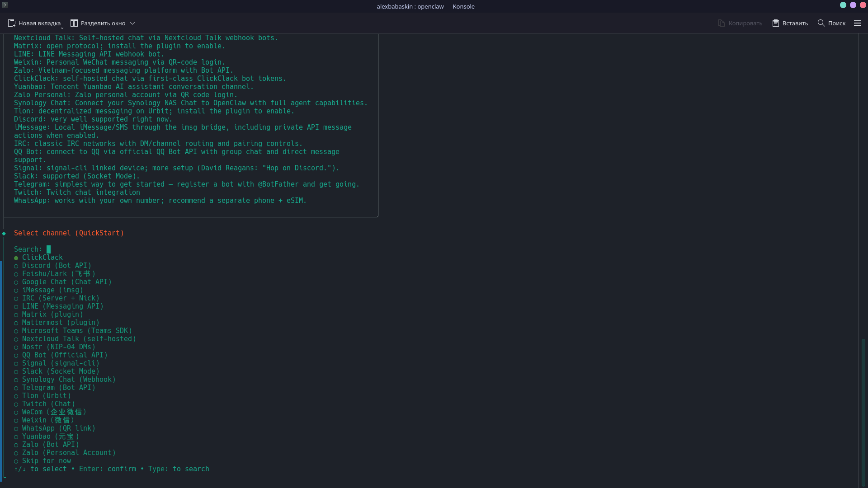Screen dimensions: 868x488
Task: Select the Skip for now option
Action: 42,461
